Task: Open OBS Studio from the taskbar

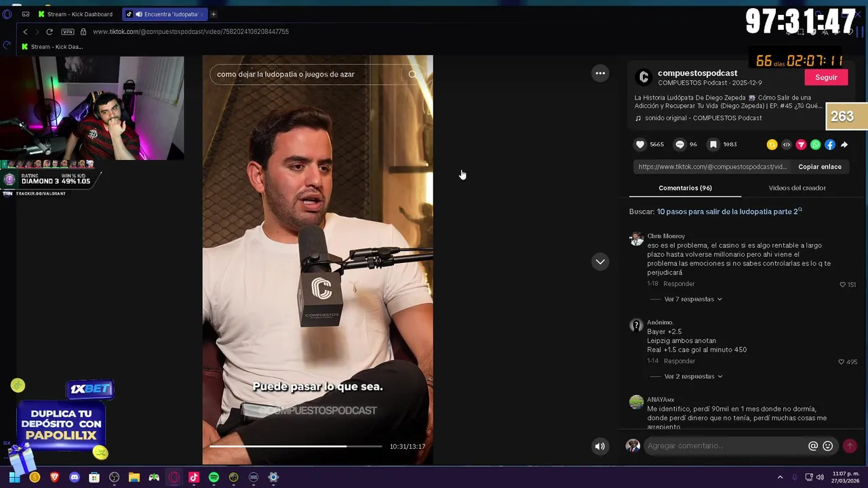Action: (x=114, y=477)
